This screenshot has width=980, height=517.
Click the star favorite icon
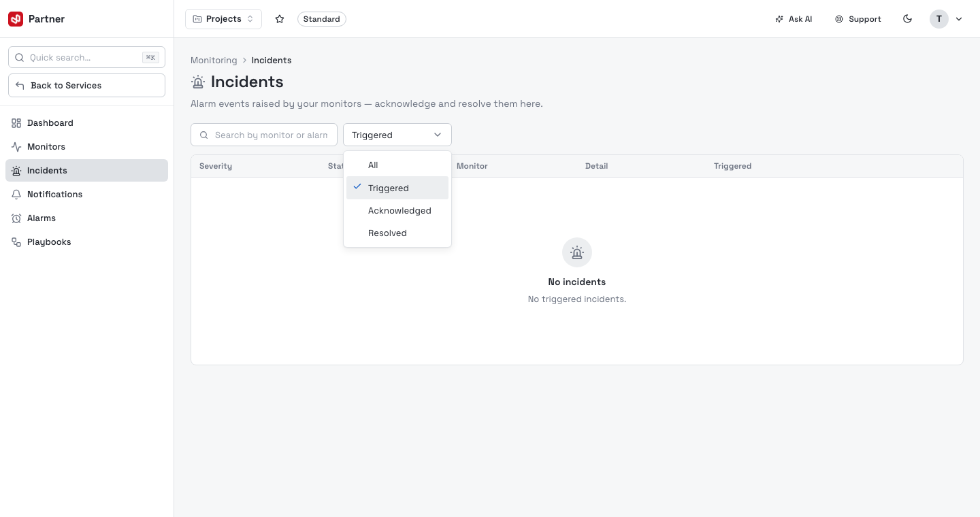click(280, 19)
